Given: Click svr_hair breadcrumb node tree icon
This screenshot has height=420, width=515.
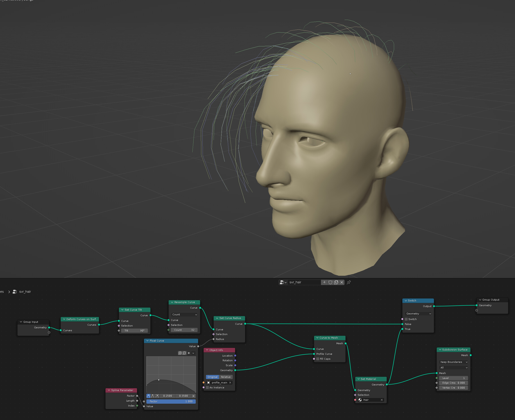Looking at the screenshot, I should (x=15, y=292).
